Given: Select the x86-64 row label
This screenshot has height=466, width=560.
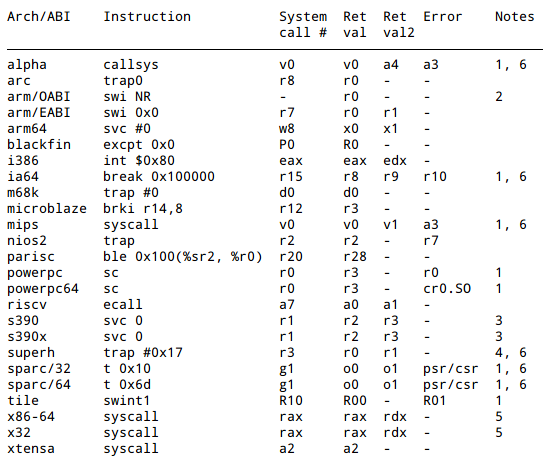Looking at the screenshot, I should 31,417.
